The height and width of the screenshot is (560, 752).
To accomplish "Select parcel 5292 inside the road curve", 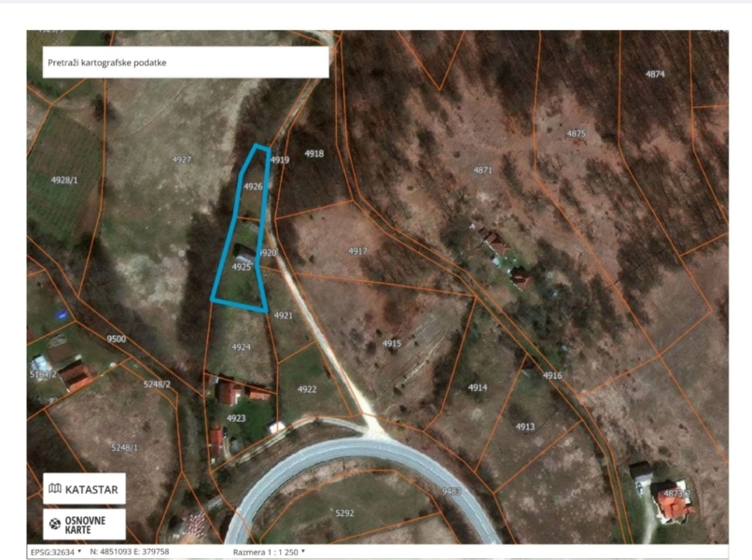I will 344,513.
